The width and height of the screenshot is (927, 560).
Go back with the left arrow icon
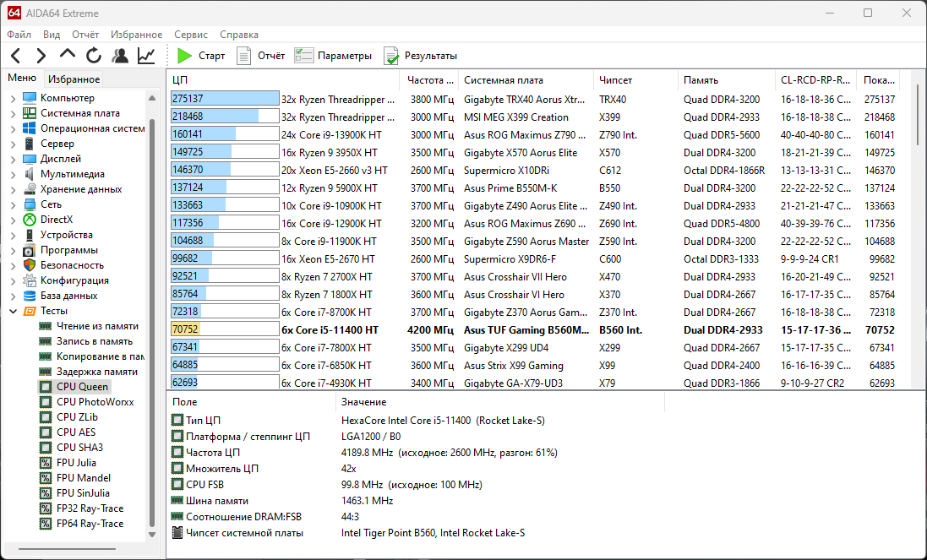(x=16, y=56)
